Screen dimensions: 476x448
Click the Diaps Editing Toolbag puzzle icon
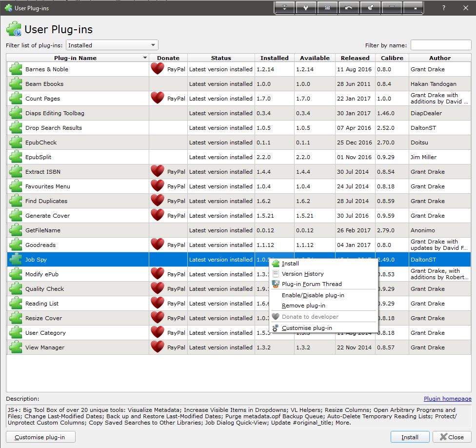[x=16, y=113]
